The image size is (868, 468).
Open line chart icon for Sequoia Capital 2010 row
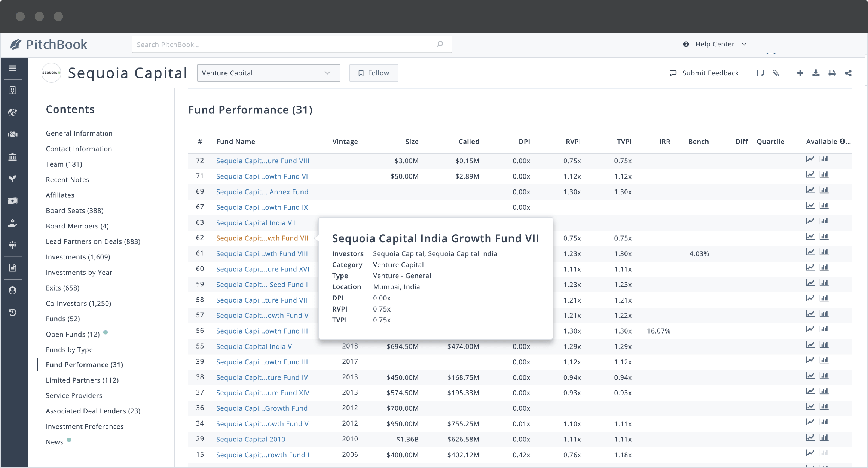(810, 437)
